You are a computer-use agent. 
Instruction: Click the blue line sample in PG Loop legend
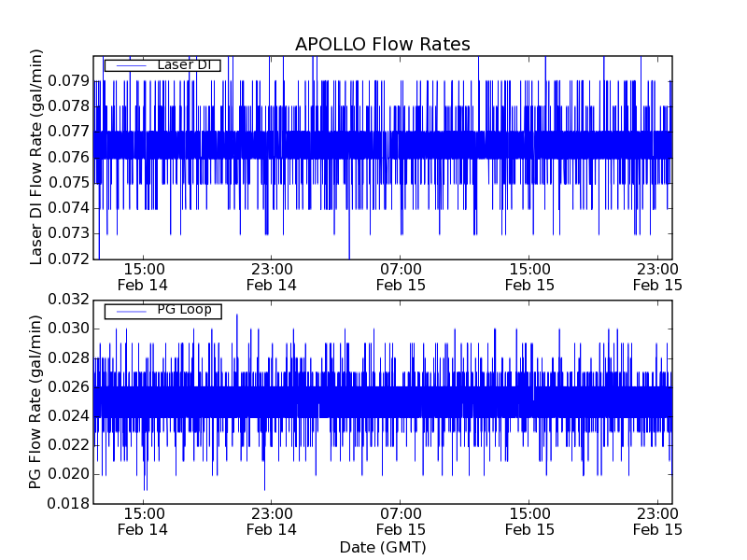pos(132,312)
